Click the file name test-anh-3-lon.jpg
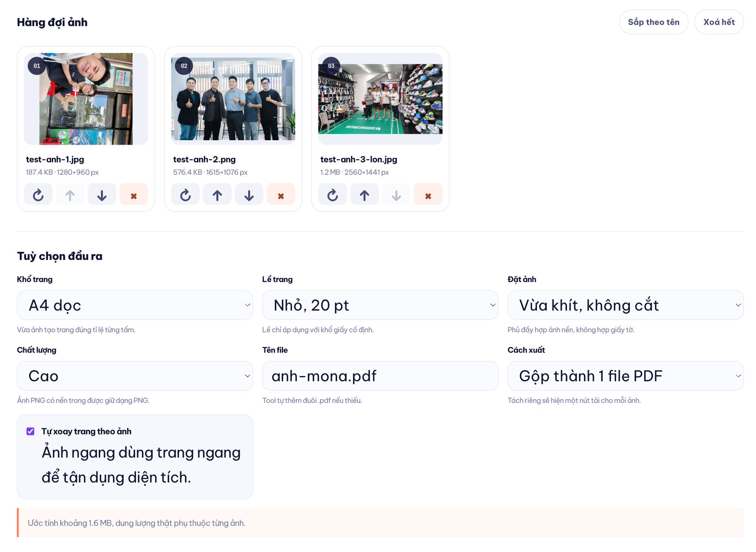The height and width of the screenshot is (552, 756). (359, 160)
